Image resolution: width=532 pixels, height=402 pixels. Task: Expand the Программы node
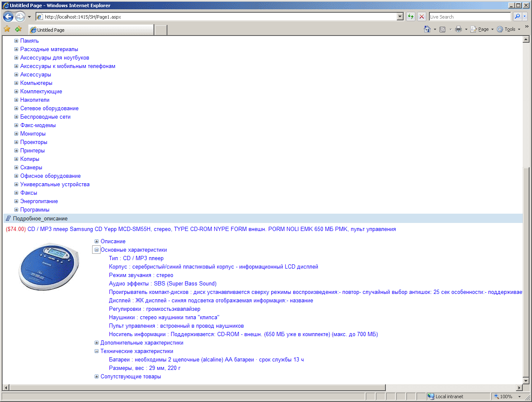(x=16, y=210)
